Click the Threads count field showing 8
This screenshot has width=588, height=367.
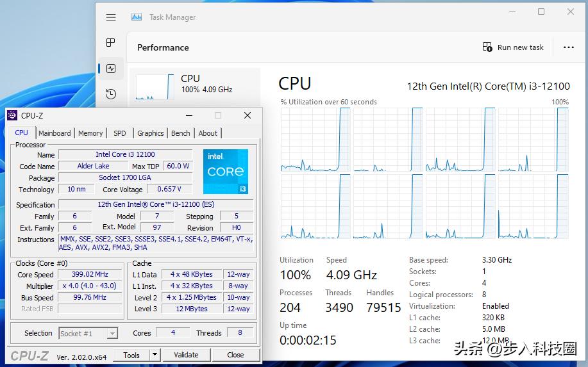(240, 332)
